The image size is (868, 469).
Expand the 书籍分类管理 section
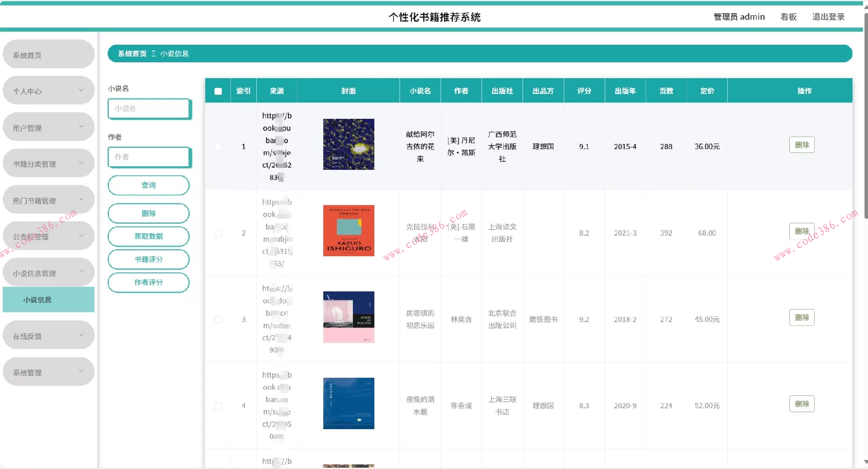click(x=48, y=163)
